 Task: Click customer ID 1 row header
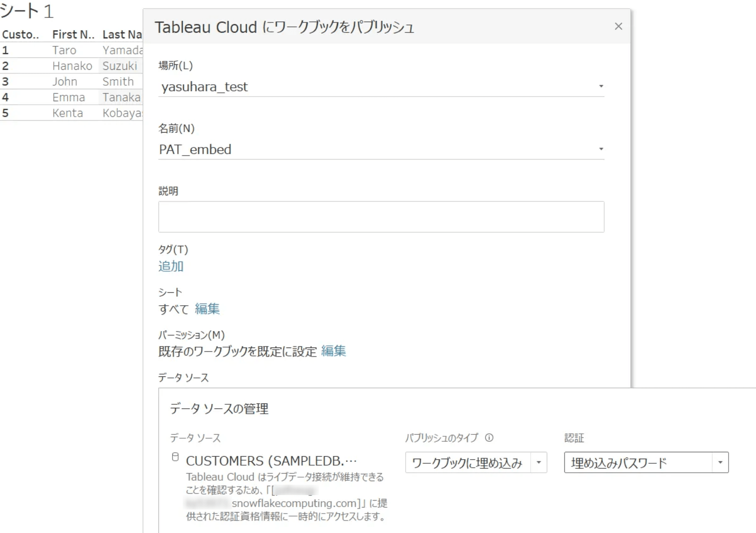pyautogui.click(x=5, y=50)
